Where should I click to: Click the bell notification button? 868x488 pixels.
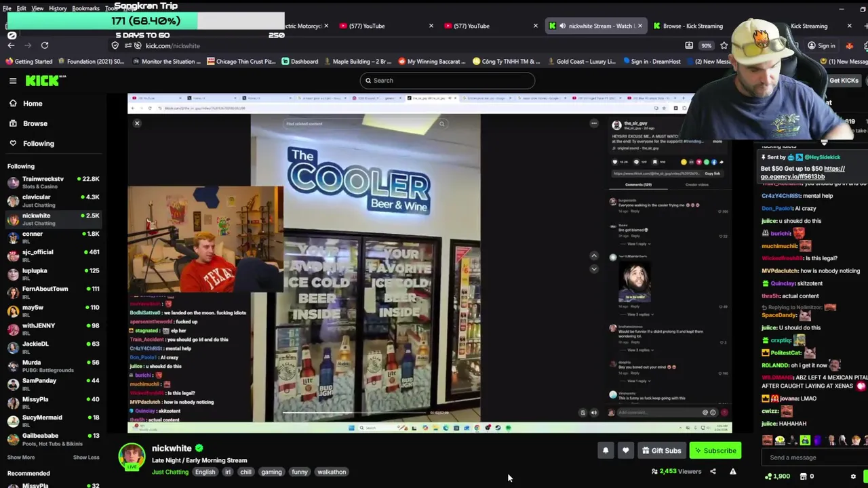point(606,451)
